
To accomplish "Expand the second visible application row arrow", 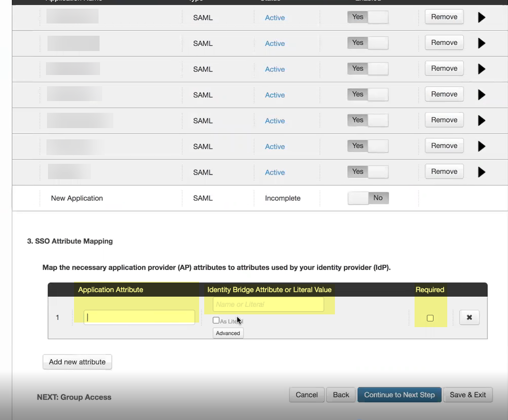I will 481,43.
